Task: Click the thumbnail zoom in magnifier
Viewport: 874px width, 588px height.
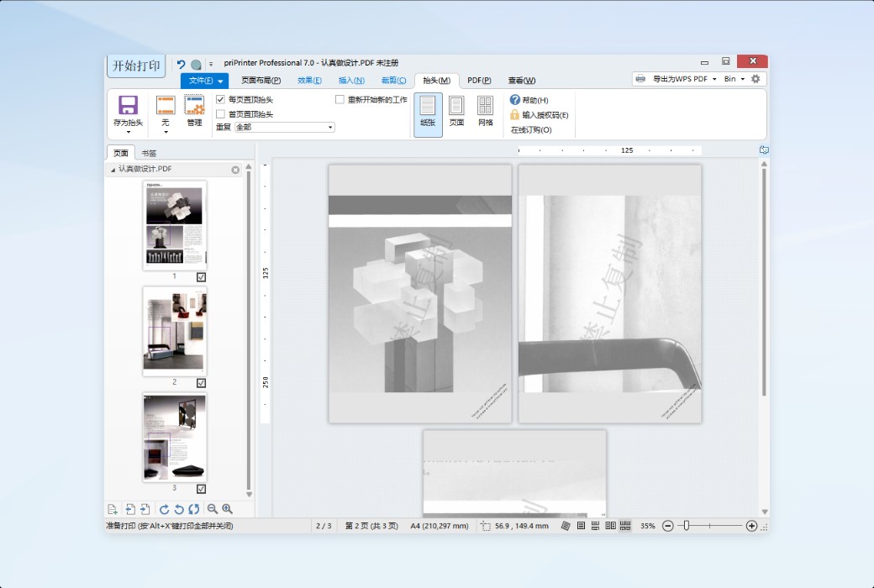Action: click(x=228, y=509)
